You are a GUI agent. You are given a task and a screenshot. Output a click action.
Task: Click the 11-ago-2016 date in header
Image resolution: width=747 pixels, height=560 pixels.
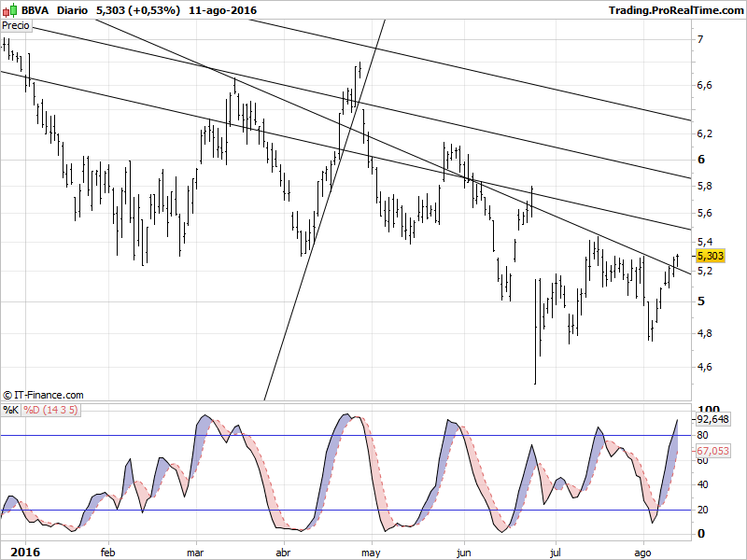[222, 10]
